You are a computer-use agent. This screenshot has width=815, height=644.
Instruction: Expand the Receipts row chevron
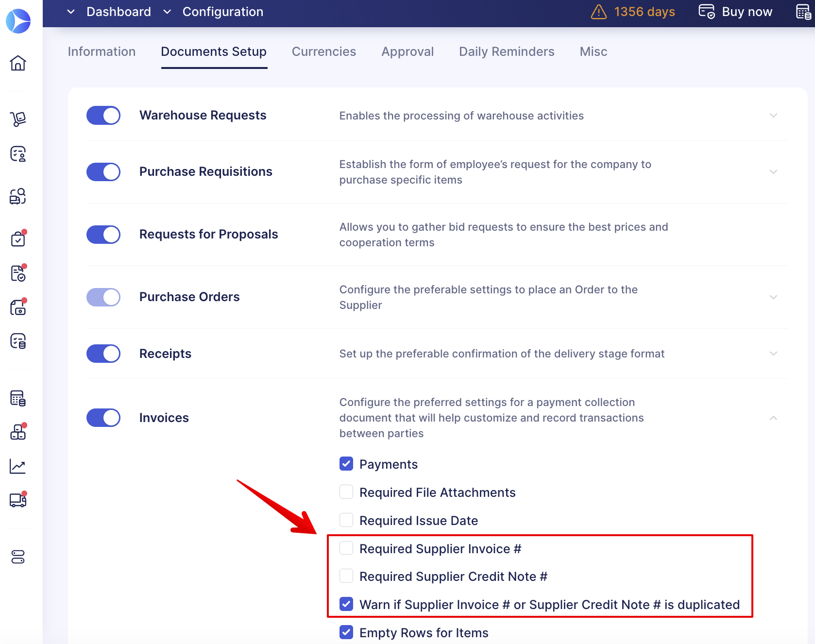pyautogui.click(x=774, y=354)
